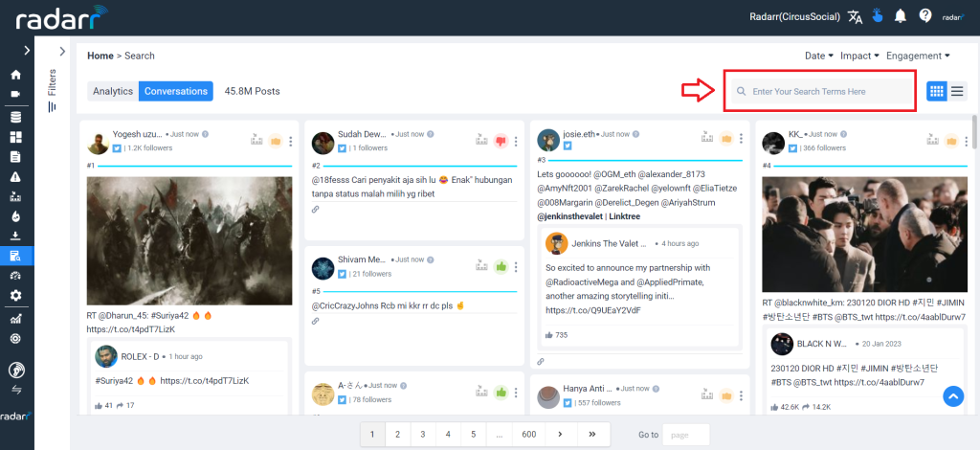The width and height of the screenshot is (980, 450).
Task: Go to results page 2
Action: coord(397,435)
